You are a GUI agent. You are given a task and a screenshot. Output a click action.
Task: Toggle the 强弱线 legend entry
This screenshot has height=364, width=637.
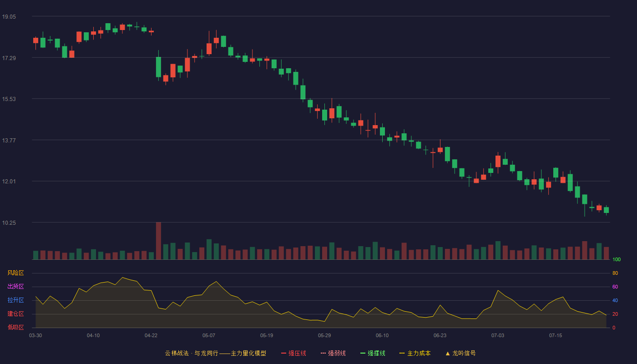(x=333, y=353)
